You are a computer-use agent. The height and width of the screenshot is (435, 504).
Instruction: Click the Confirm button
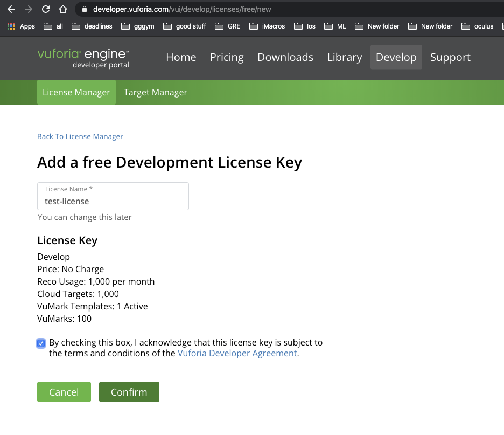point(129,392)
